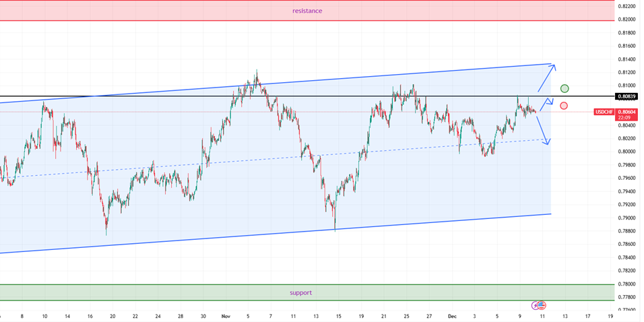Select the upward blue arrow drawing

[546, 77]
